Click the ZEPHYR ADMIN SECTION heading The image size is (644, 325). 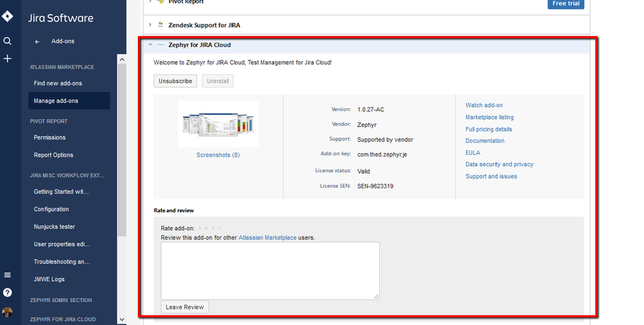[61, 300]
